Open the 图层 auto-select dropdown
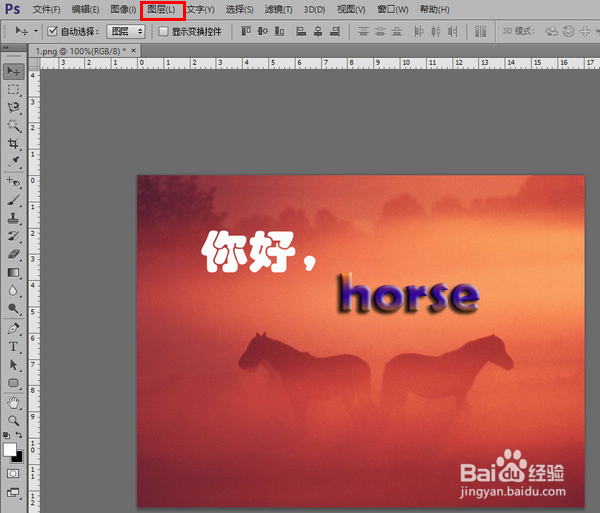600x513 pixels. click(126, 31)
